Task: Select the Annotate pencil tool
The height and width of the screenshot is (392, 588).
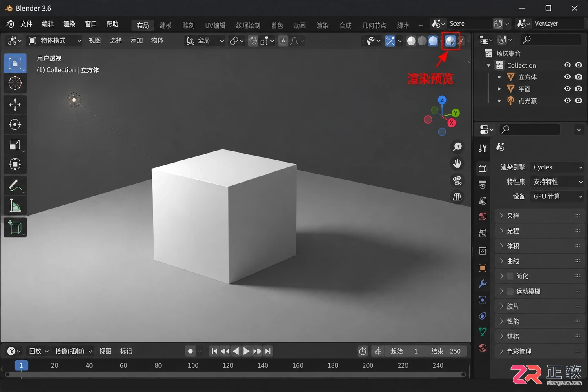Action: coord(15,186)
